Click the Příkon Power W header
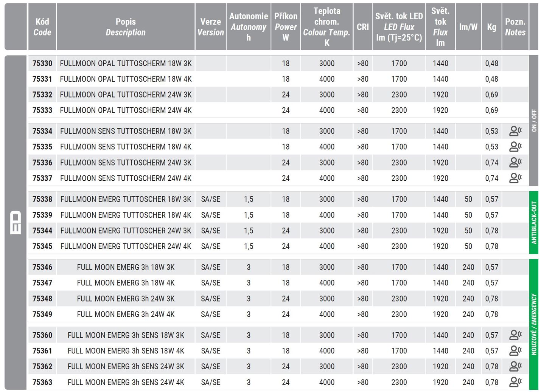This screenshot has width=541, height=392. [x=286, y=27]
